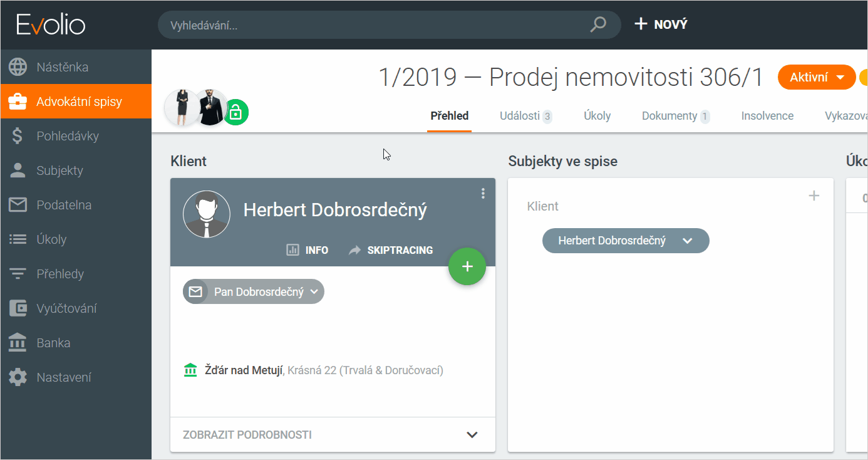Image resolution: width=868 pixels, height=460 pixels.
Task: Switch to the Dokumenty tab
Action: [x=674, y=116]
